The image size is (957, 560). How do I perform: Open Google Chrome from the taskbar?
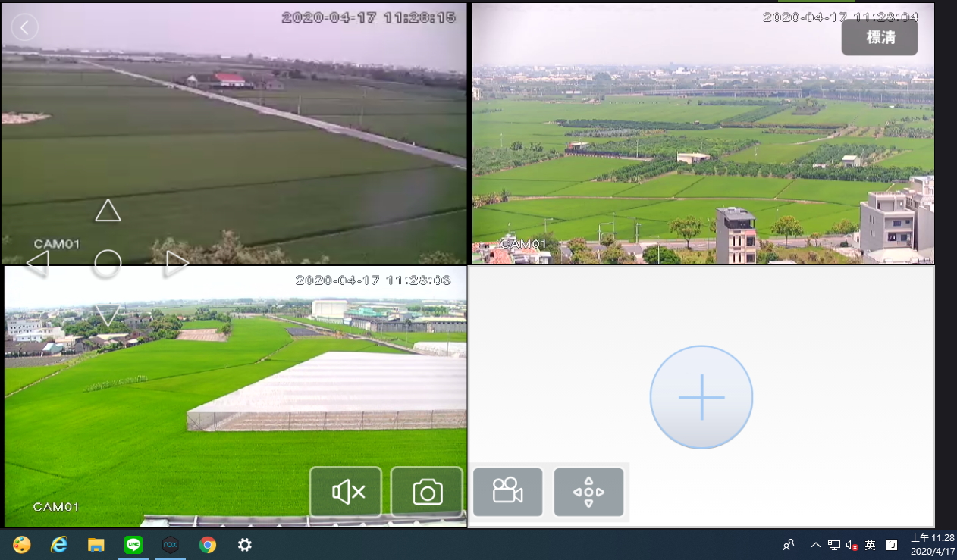tap(208, 545)
